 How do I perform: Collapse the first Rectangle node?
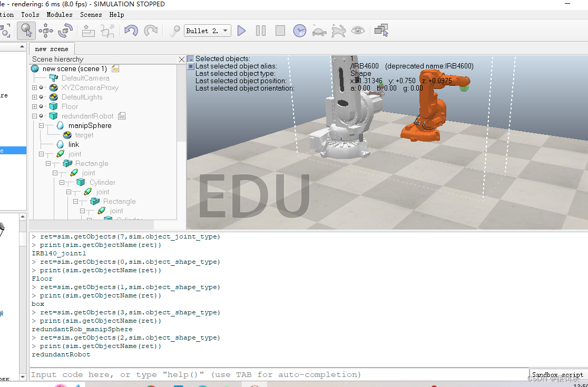pyautogui.click(x=48, y=163)
